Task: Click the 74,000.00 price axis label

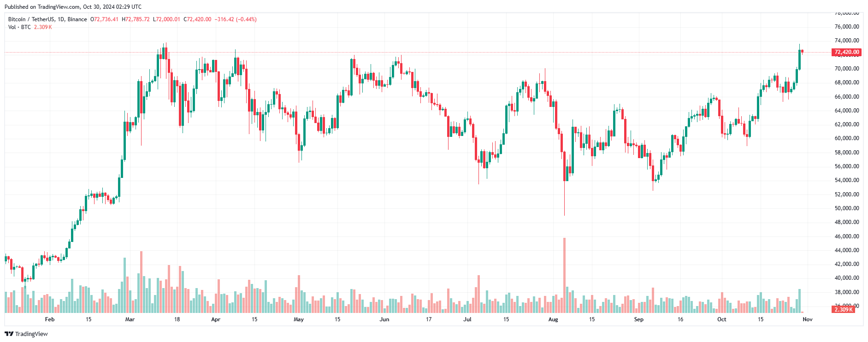Action: pos(847,41)
